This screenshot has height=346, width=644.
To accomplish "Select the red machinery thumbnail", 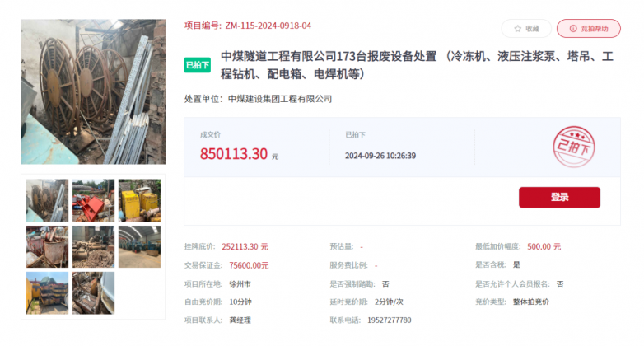I will click(93, 200).
